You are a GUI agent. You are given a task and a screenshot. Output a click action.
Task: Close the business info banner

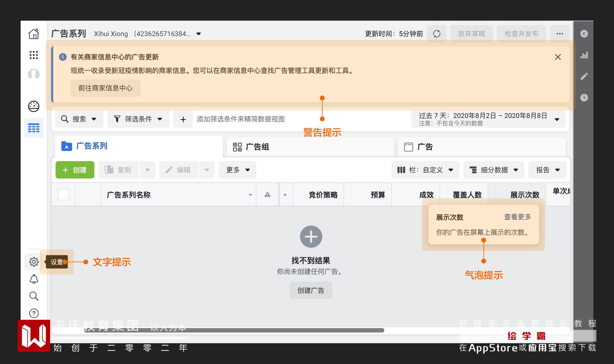(558, 57)
